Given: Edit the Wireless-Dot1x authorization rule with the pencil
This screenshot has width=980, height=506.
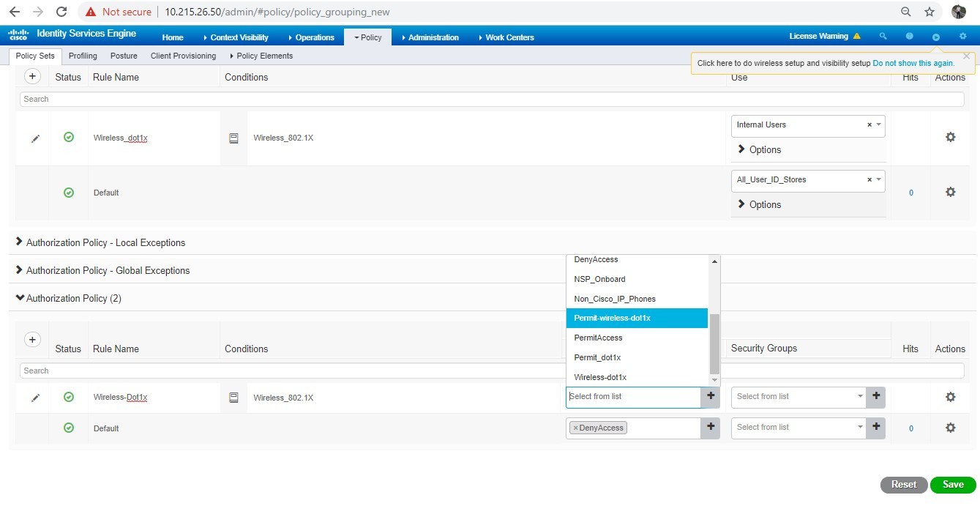Looking at the screenshot, I should [35, 398].
